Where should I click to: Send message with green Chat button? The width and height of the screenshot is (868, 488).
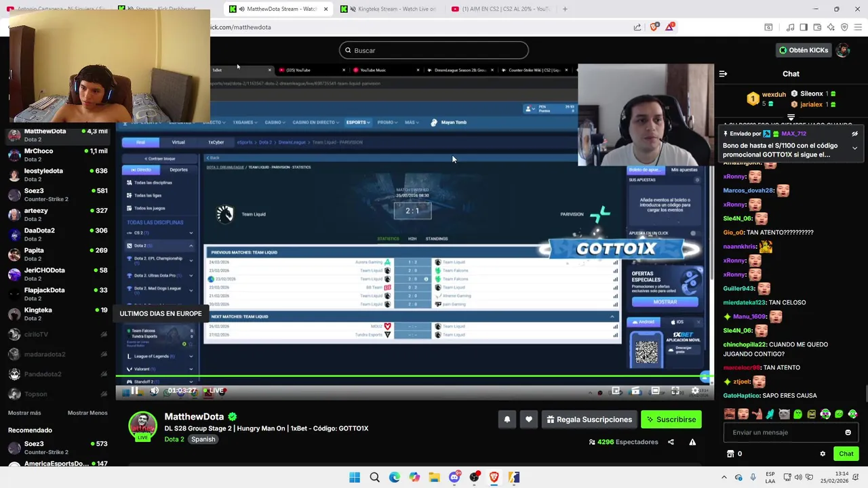[x=846, y=453]
